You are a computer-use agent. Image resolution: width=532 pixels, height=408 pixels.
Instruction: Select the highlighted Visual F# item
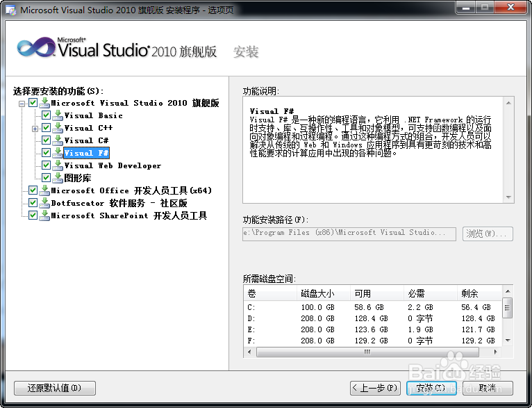[86, 153]
